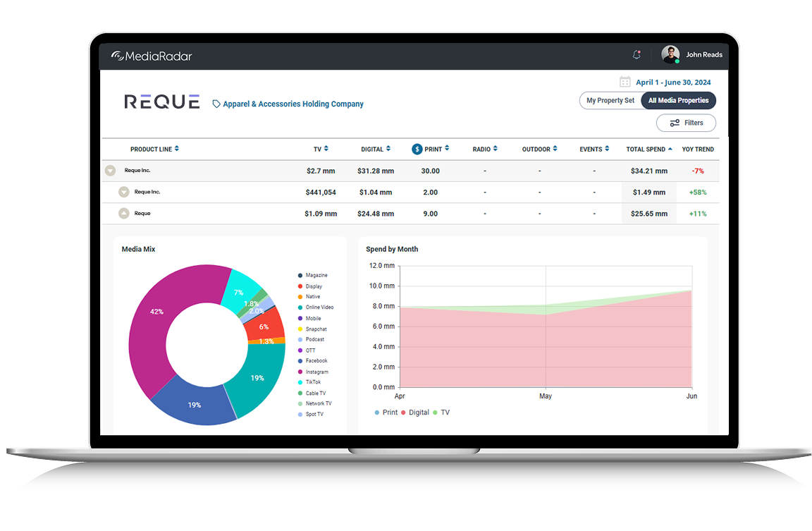Toggle Print series in Spend by Month legend
This screenshot has height=531, width=812.
point(386,413)
